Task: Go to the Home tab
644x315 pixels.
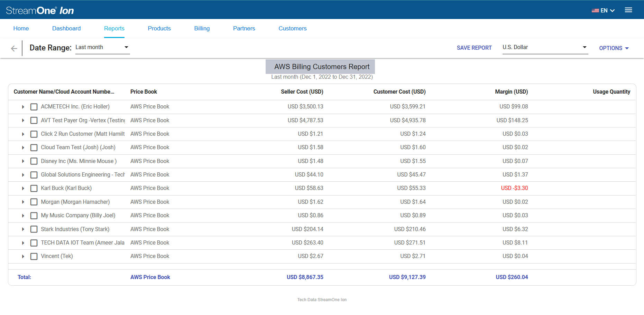Action: click(21, 28)
